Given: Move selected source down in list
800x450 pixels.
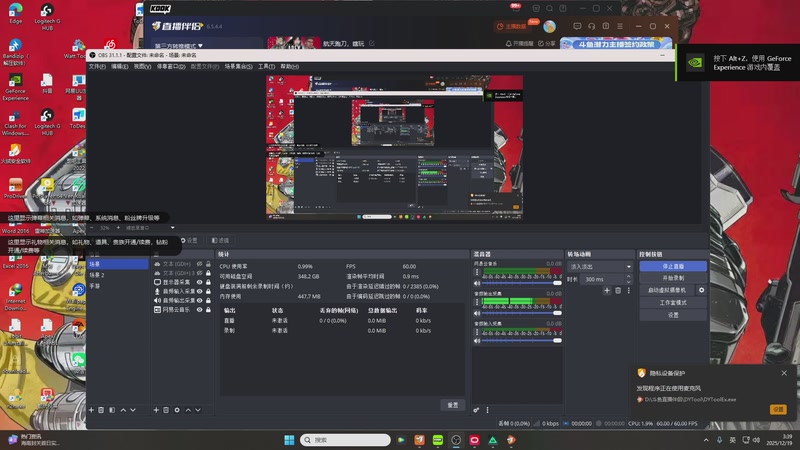Looking at the screenshot, I should [x=197, y=410].
